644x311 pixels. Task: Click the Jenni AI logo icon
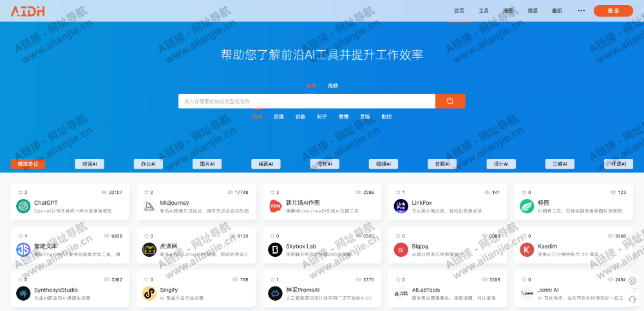pyautogui.click(x=527, y=294)
